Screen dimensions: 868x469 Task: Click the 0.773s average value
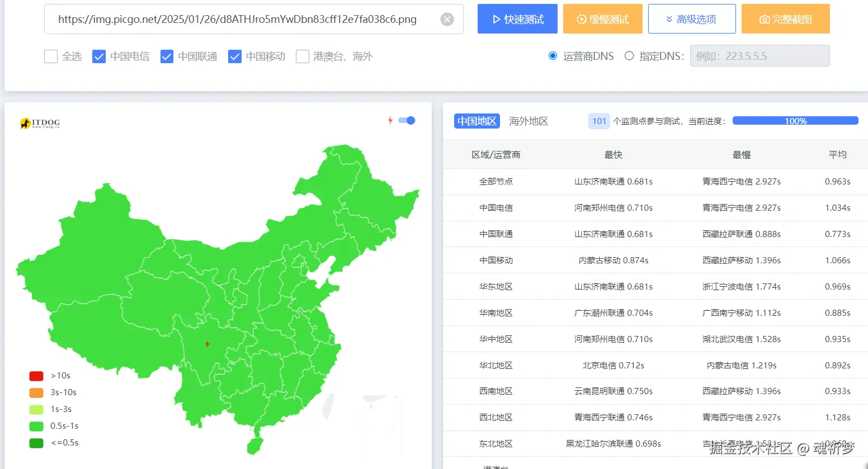click(838, 234)
